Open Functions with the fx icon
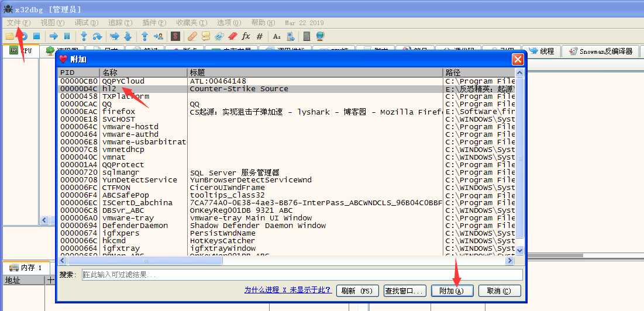The image size is (644, 311). coord(246,36)
